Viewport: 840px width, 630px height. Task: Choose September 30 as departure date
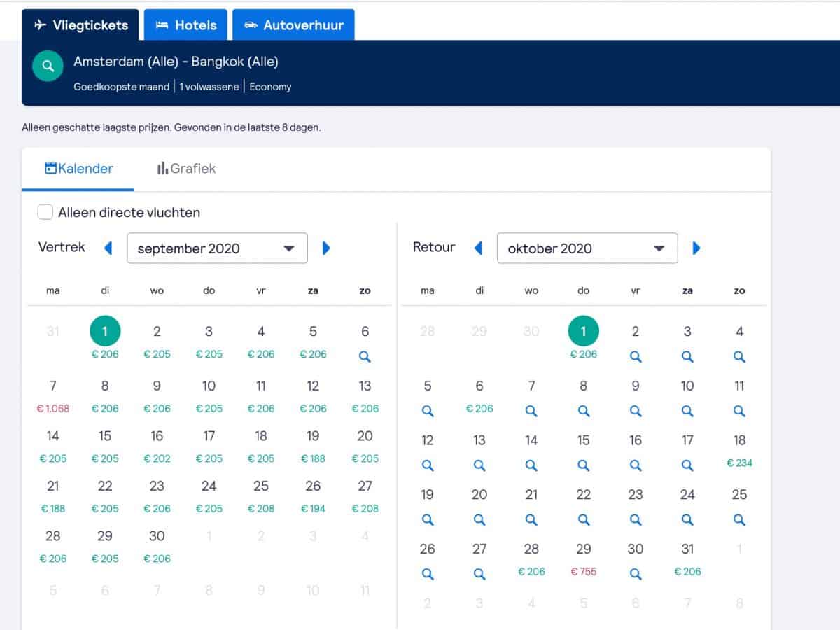(157, 547)
